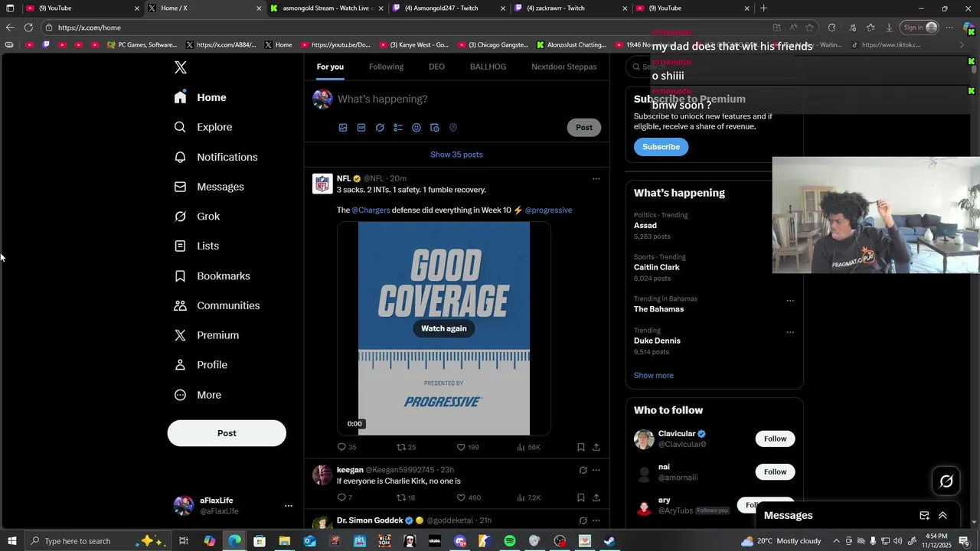Select the For you tab
980x551 pixels.
tap(330, 67)
